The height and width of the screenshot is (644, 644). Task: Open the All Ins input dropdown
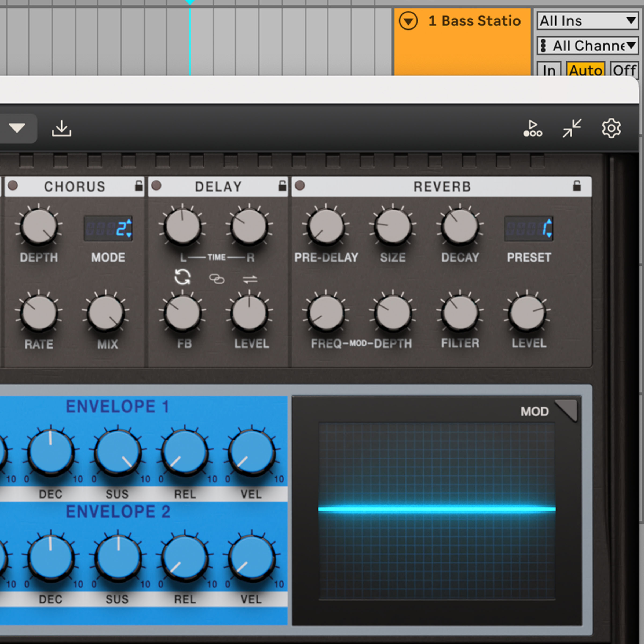[587, 21]
